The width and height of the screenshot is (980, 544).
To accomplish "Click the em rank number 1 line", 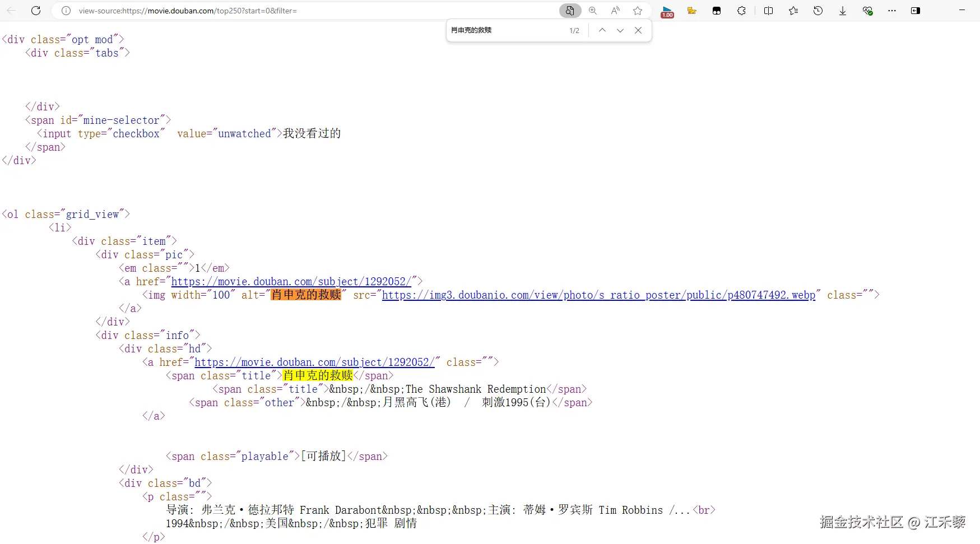I will point(174,268).
